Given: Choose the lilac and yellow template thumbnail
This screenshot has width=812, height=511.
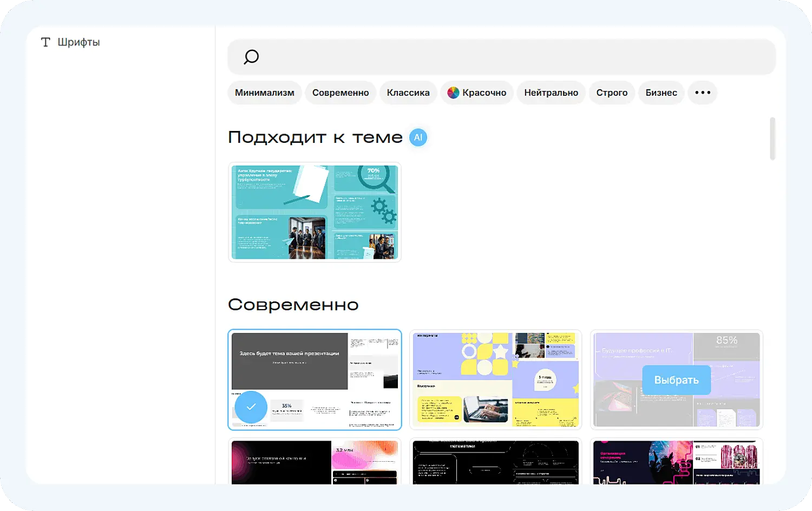Looking at the screenshot, I should [495, 379].
